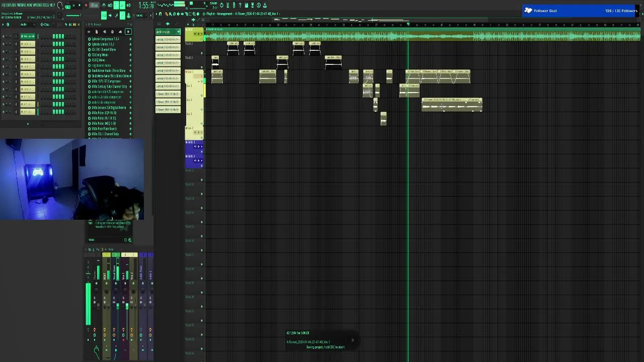Open the channel rack options menu arrow
This screenshot has width=644, height=362.
[x=3, y=25]
